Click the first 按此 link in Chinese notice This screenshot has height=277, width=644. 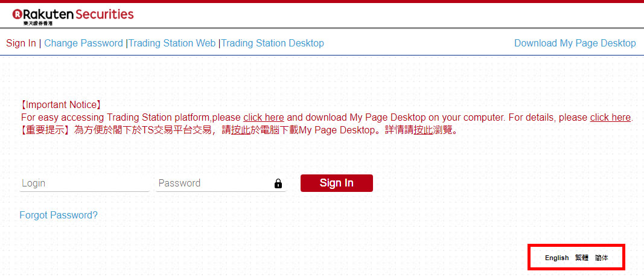pyautogui.click(x=241, y=130)
